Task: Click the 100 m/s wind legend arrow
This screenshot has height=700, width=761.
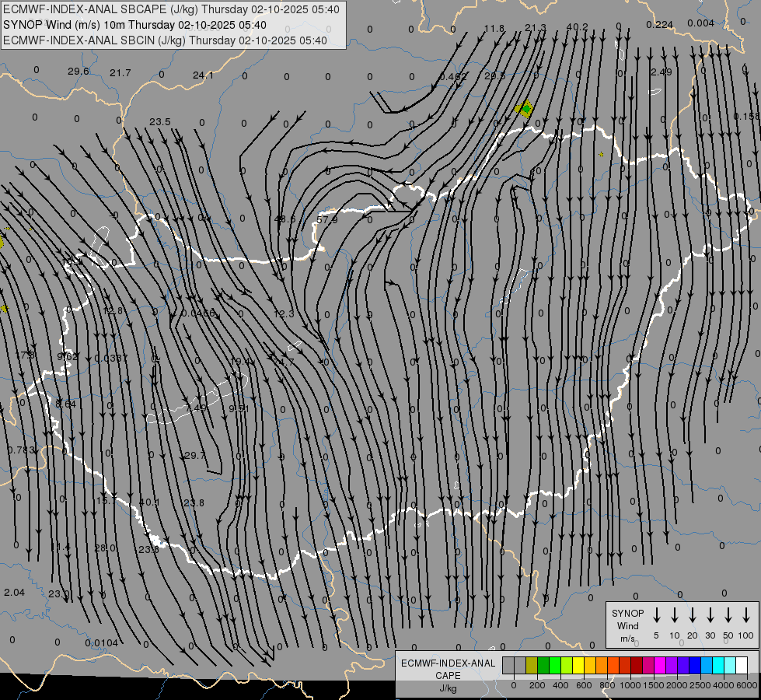Action: click(x=746, y=615)
